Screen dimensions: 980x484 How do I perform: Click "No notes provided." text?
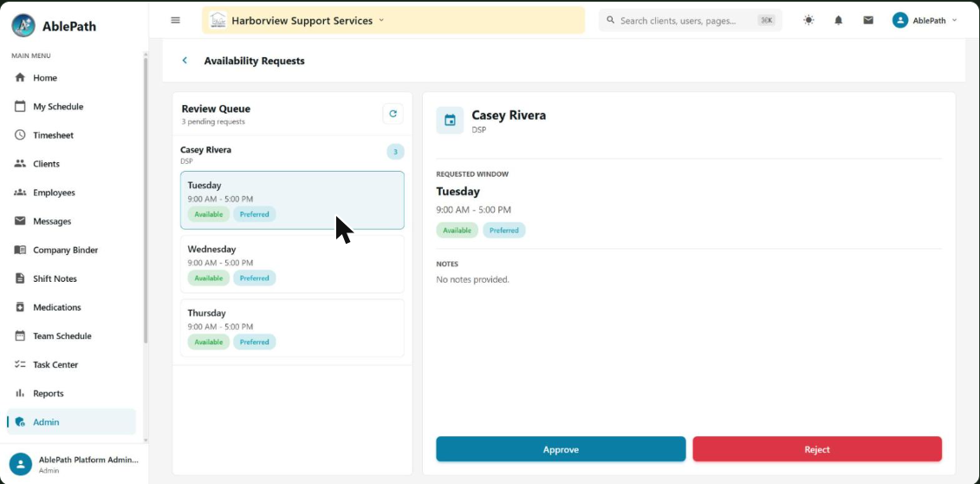coord(472,279)
